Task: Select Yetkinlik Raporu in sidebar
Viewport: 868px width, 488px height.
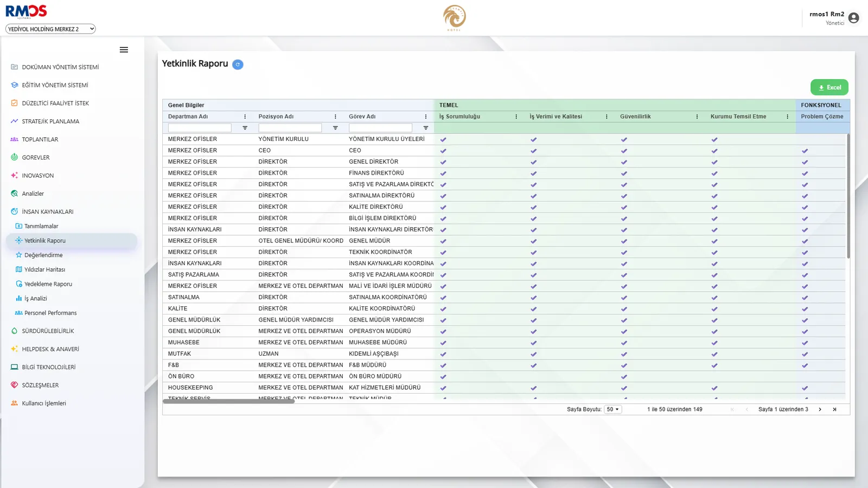Action: [72, 241]
